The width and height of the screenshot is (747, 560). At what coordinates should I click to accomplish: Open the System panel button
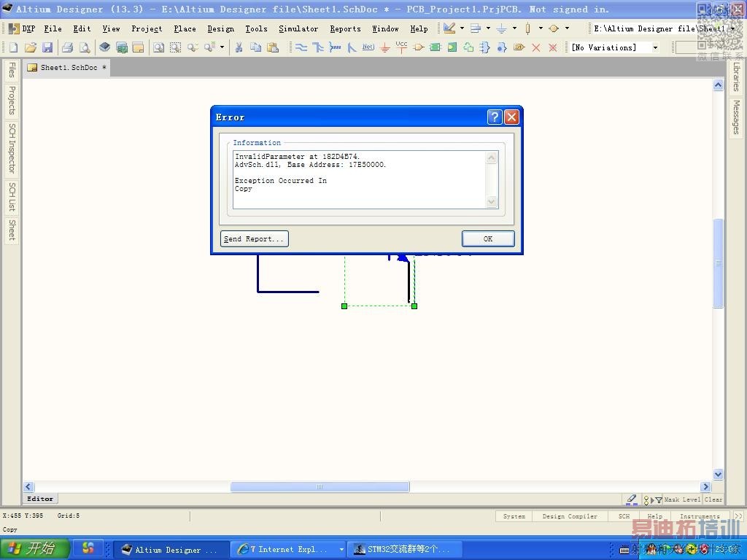tap(514, 516)
